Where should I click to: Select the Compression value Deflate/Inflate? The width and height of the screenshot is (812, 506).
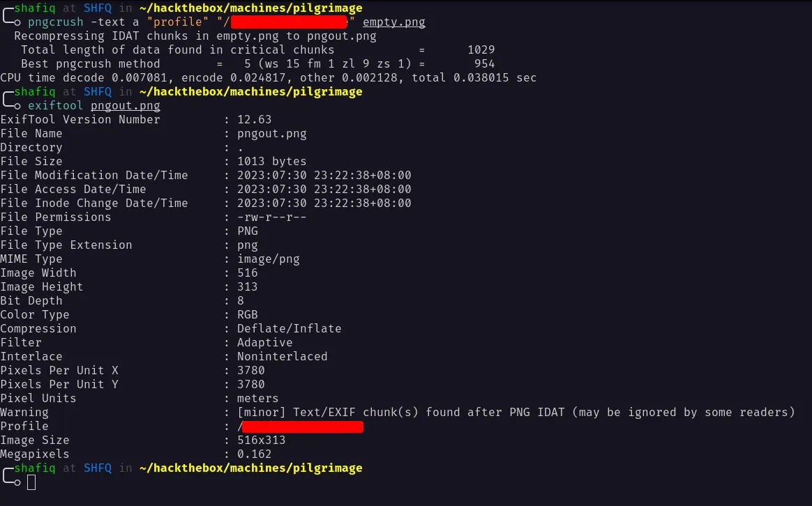point(290,329)
